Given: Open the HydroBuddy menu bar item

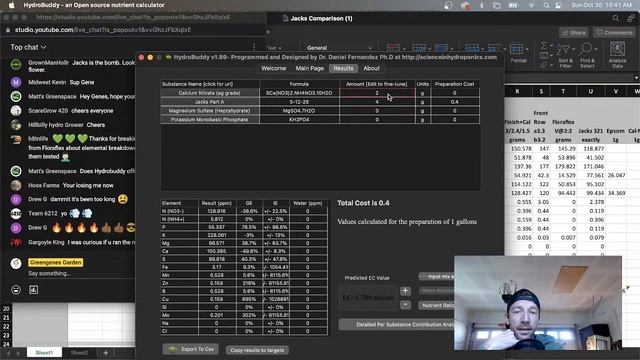Looking at the screenshot, I should 94,5.
